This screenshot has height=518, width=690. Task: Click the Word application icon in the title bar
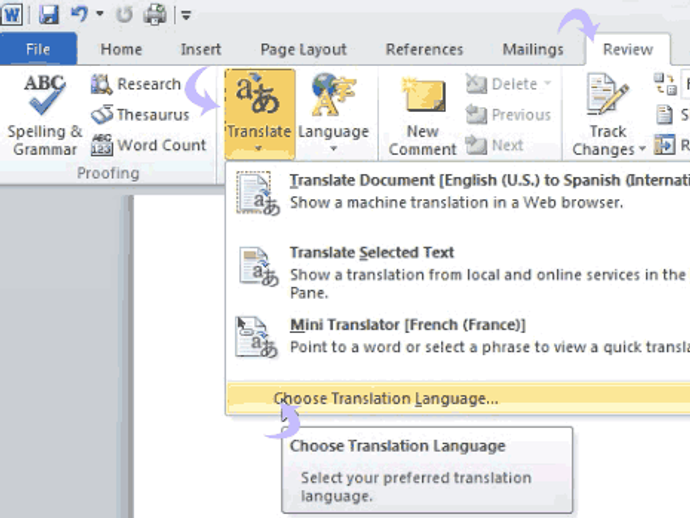click(x=11, y=15)
